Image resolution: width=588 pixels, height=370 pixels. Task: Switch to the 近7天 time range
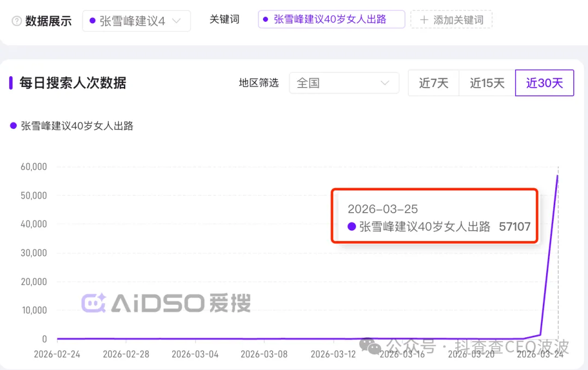(433, 83)
